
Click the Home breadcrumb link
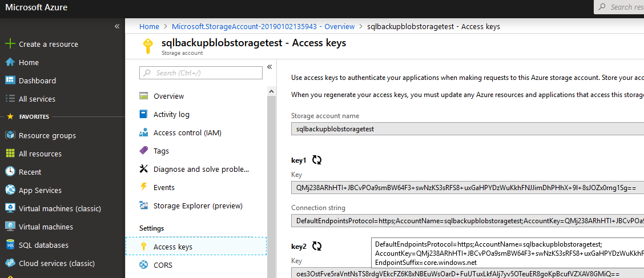click(149, 26)
